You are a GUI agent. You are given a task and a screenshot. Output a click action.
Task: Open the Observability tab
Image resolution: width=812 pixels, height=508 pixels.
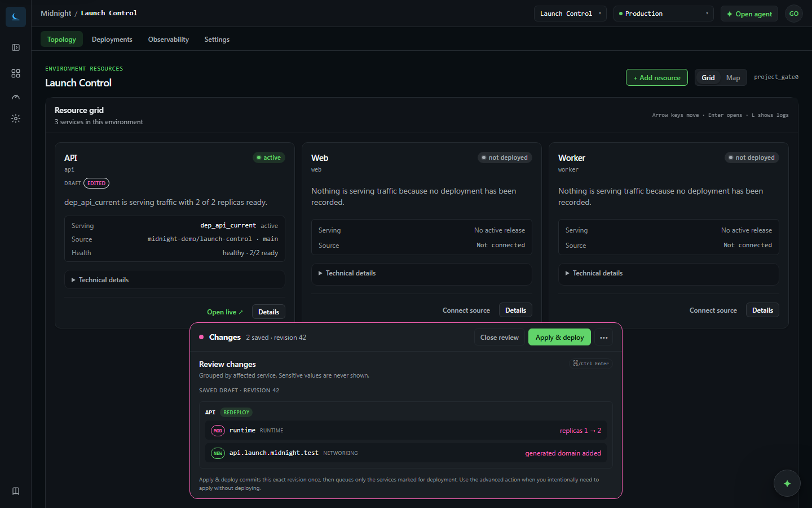[x=169, y=40]
